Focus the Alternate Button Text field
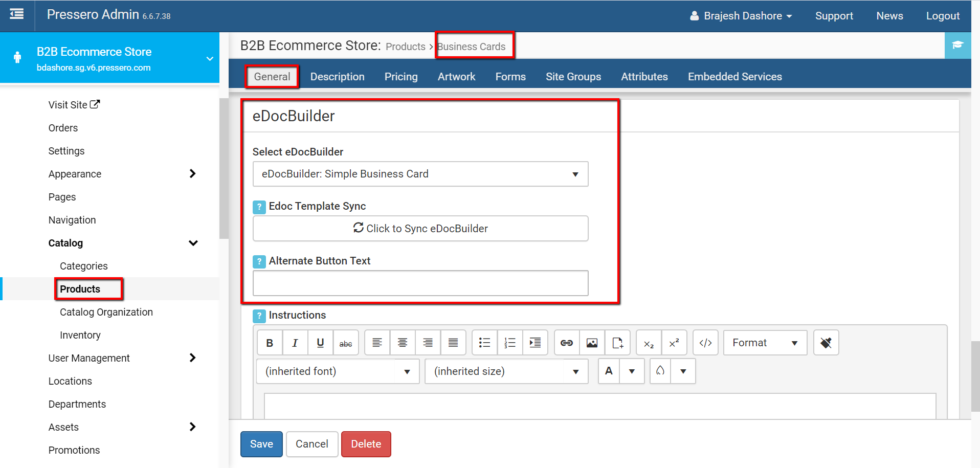This screenshot has width=980, height=468. click(x=420, y=283)
